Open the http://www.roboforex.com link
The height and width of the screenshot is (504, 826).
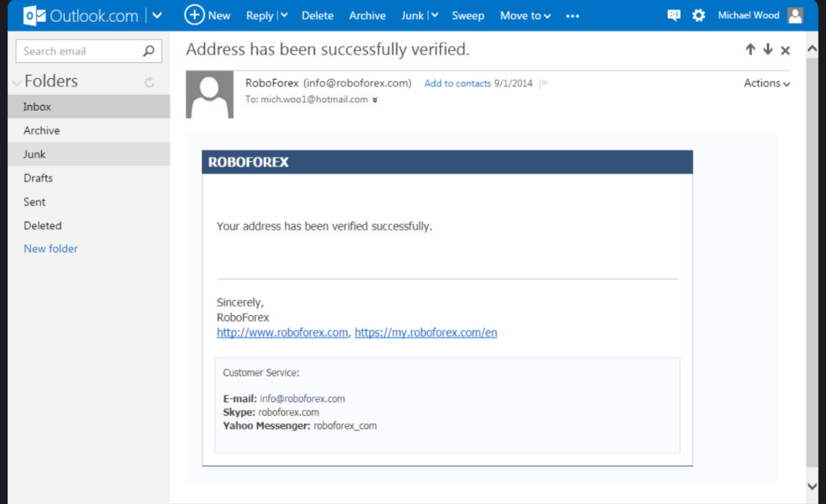(282, 333)
